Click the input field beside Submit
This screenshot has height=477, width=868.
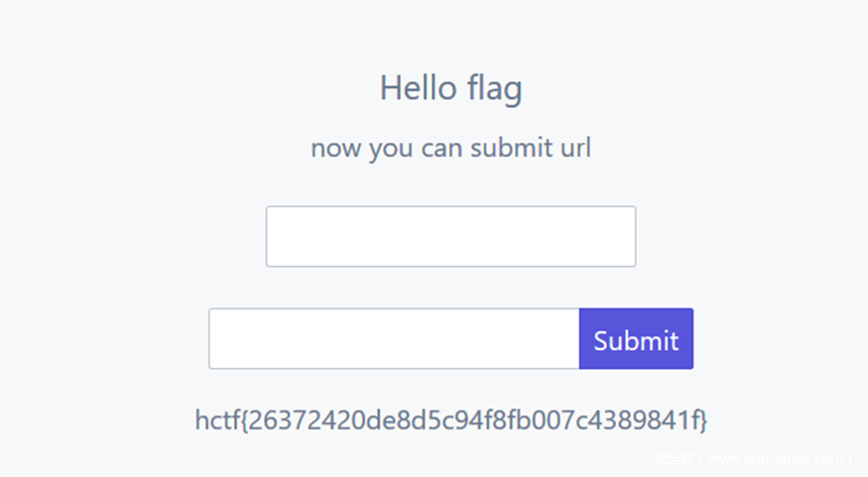394,339
